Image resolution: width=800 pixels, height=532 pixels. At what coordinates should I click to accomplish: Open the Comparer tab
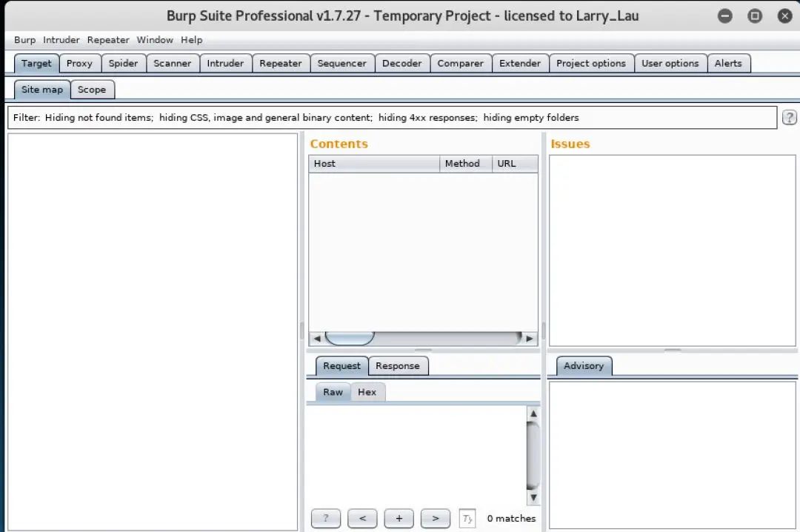[460, 63]
